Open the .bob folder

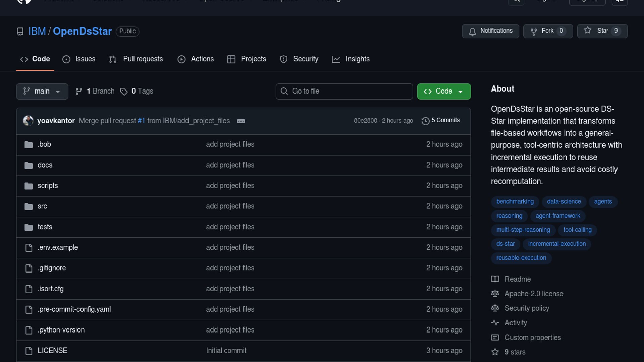pos(44,144)
